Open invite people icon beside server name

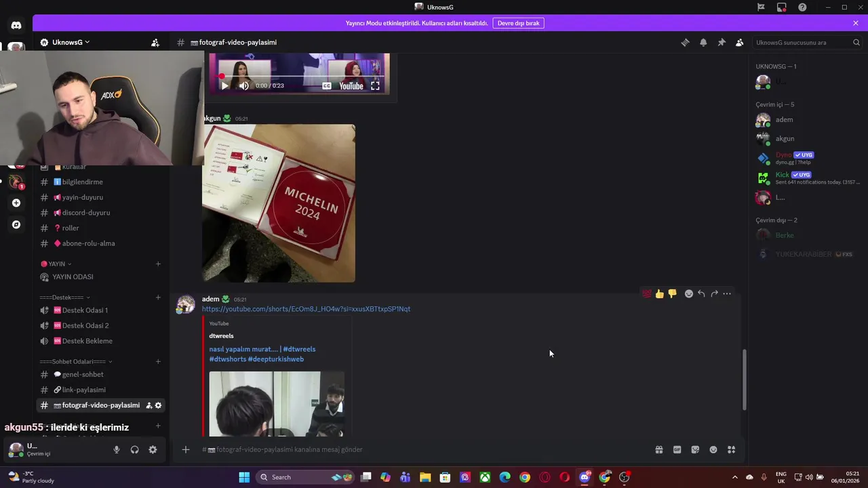(155, 42)
